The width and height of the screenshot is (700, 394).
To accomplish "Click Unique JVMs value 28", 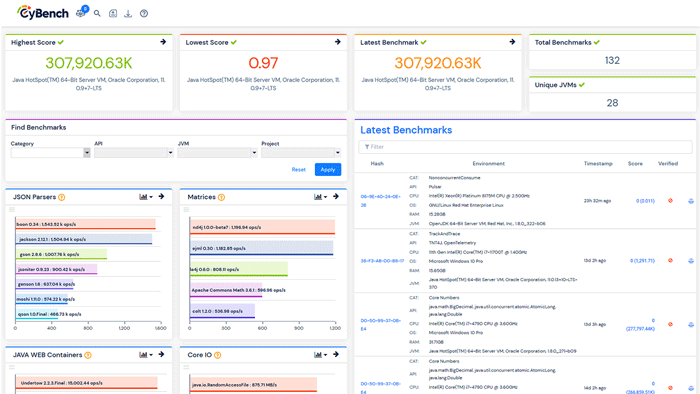I will click(x=612, y=103).
